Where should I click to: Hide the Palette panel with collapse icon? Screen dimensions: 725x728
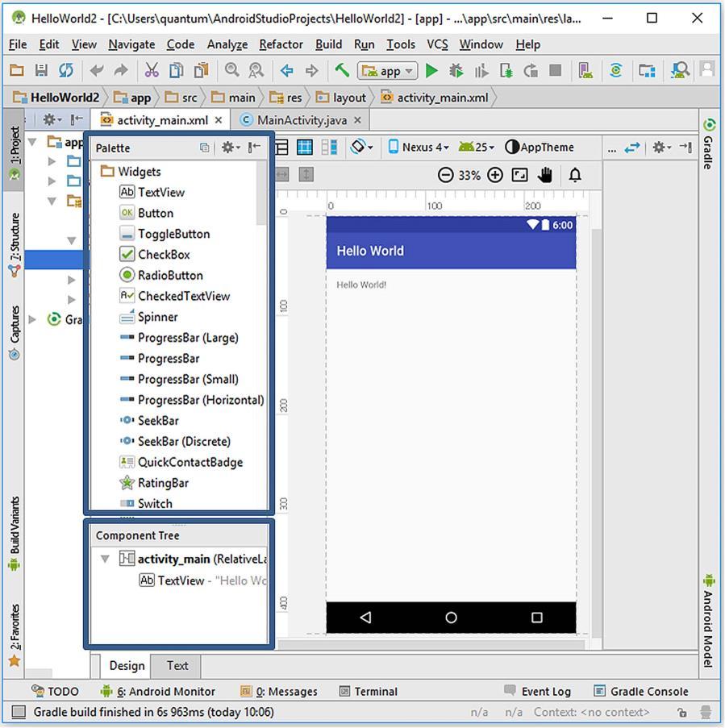254,148
